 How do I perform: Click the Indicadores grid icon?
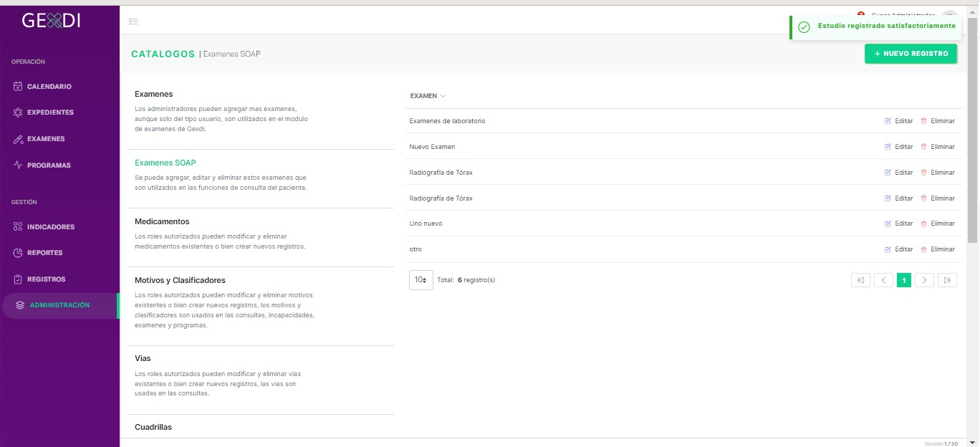[19, 227]
